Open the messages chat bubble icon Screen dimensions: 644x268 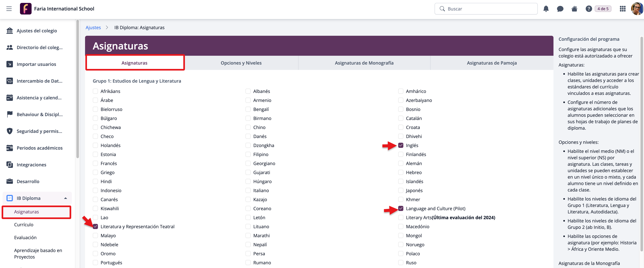pos(560,9)
